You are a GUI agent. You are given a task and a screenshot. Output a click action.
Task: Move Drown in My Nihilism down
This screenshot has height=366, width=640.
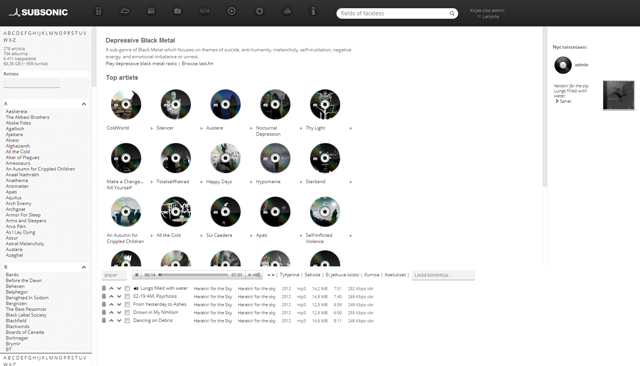(x=119, y=313)
